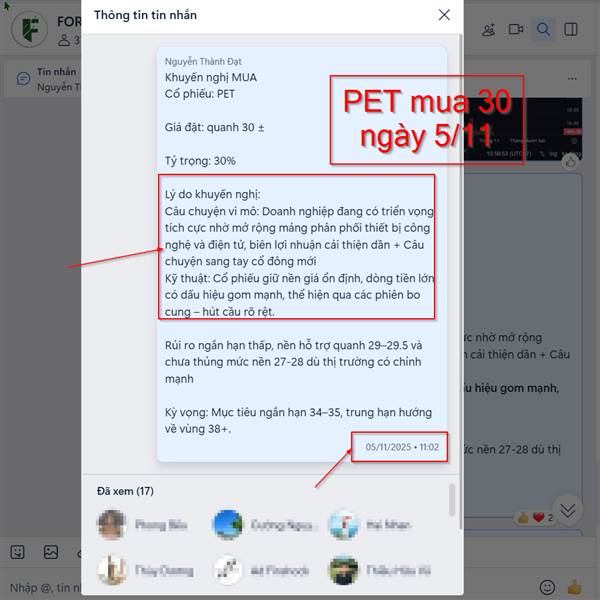Close the Thông tin tin nhắn dialog
This screenshot has width=600, height=600.
(444, 15)
